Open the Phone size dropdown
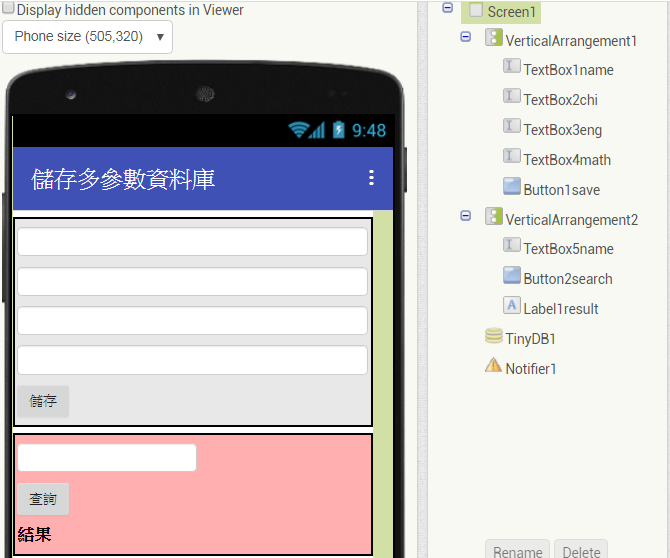The height and width of the screenshot is (558, 670). [x=88, y=37]
